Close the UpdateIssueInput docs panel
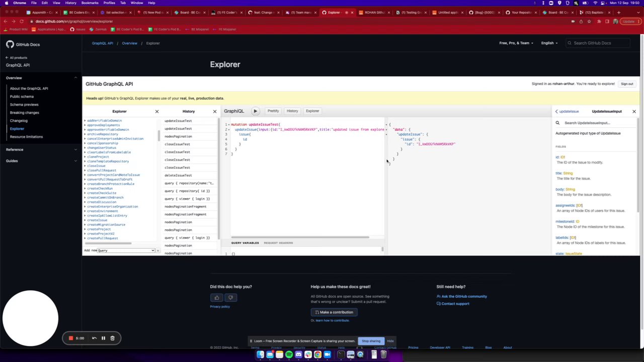The height and width of the screenshot is (362, 644). tap(634, 112)
